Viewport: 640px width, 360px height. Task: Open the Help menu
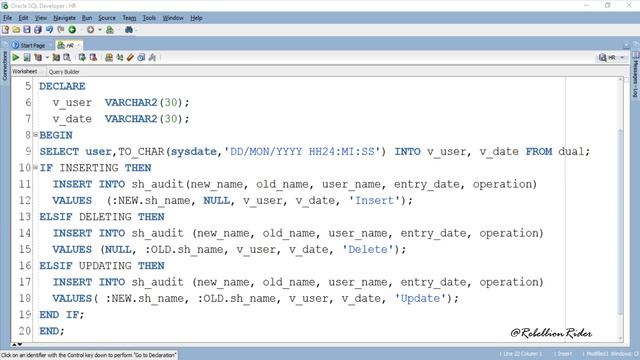[x=196, y=18]
